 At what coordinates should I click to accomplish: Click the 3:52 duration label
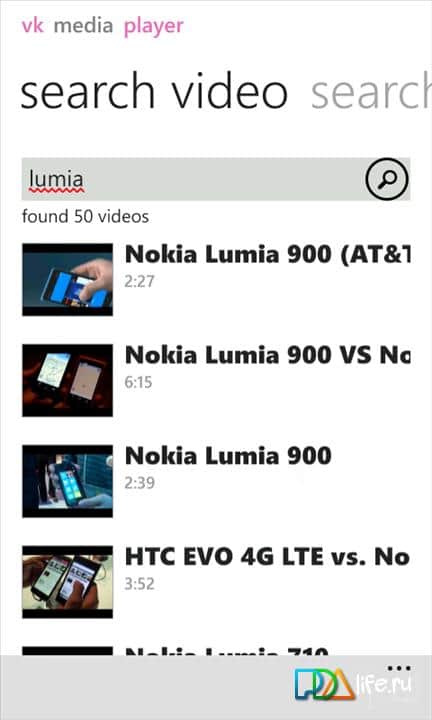139,584
